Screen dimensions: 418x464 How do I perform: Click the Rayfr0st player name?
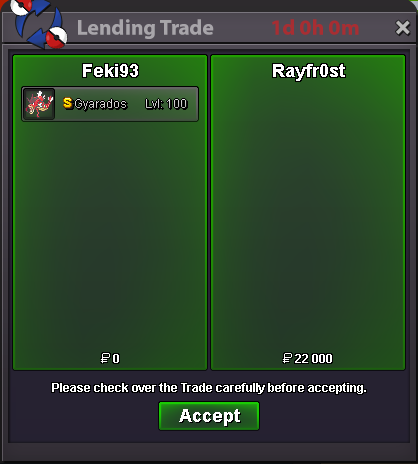309,71
